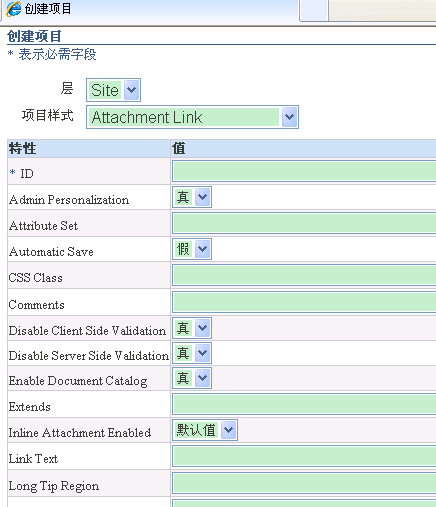
Task: Click the Attribute Set input field
Action: click(304, 223)
